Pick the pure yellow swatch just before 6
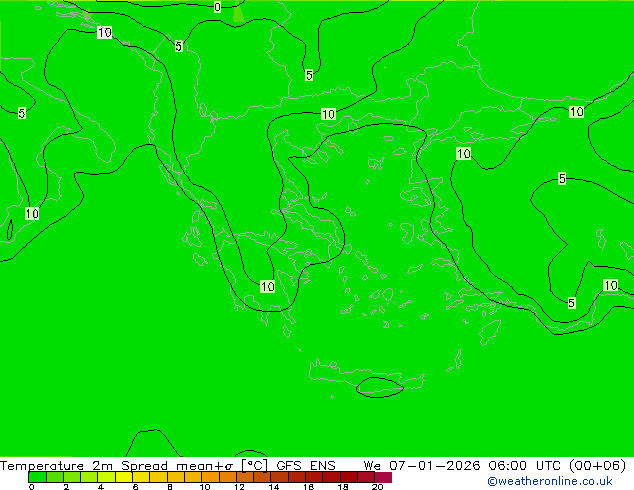This screenshot has height=490, width=634. (124, 477)
